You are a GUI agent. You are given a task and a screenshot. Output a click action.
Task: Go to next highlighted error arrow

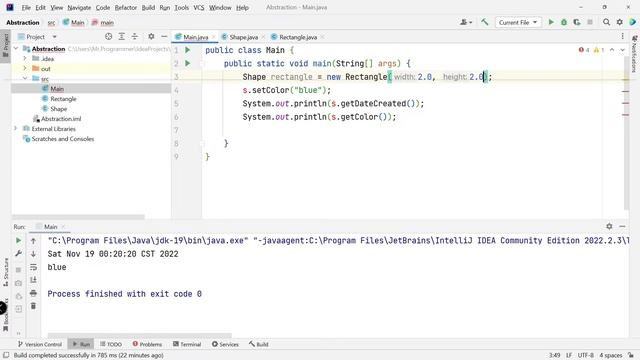click(622, 50)
